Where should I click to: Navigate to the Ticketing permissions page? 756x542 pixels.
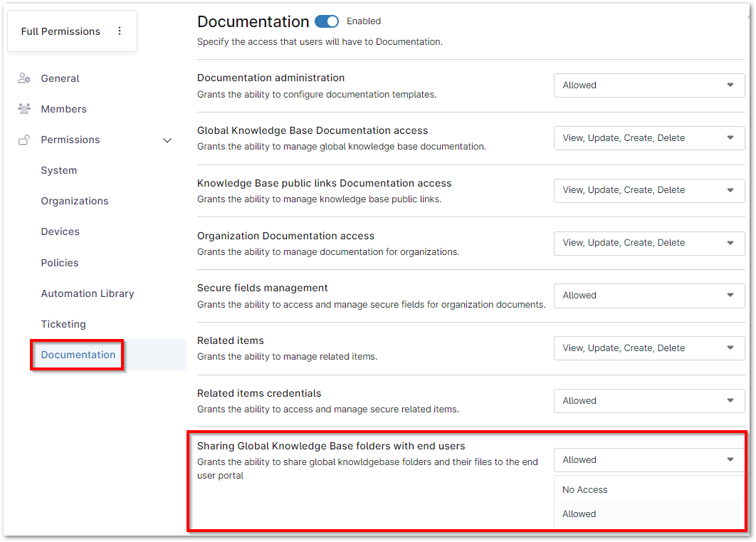pos(63,324)
